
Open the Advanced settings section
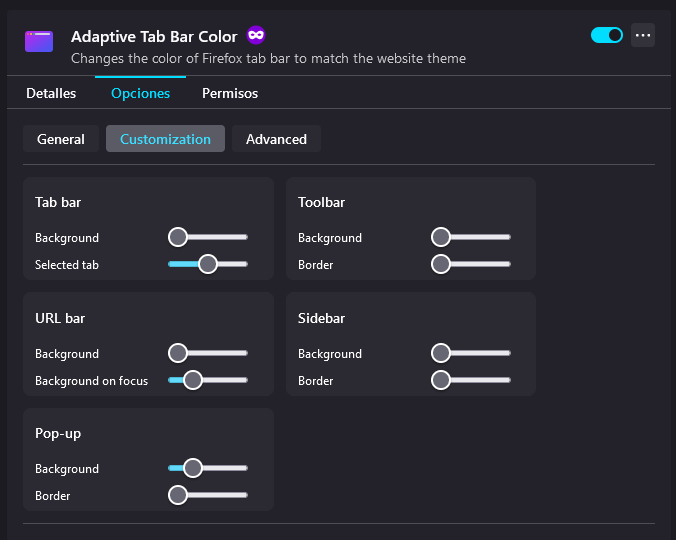(276, 139)
